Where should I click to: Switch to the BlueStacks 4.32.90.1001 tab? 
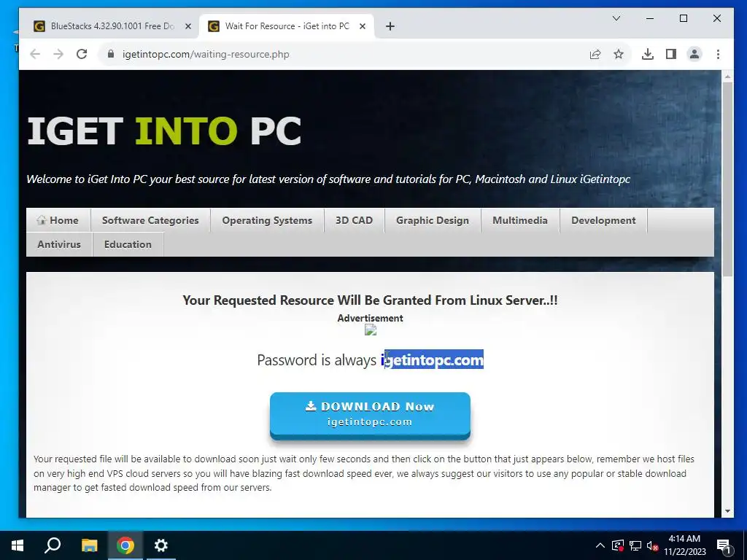pos(112,26)
